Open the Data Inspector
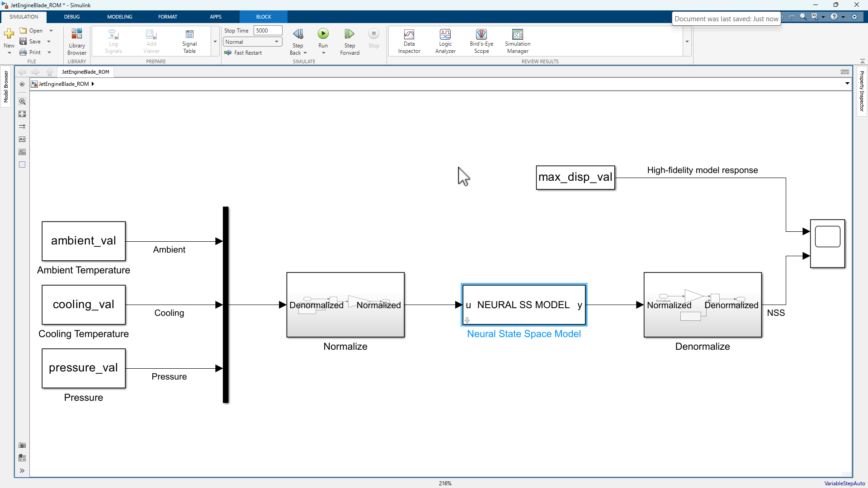This screenshot has height=488, width=868. point(409,42)
